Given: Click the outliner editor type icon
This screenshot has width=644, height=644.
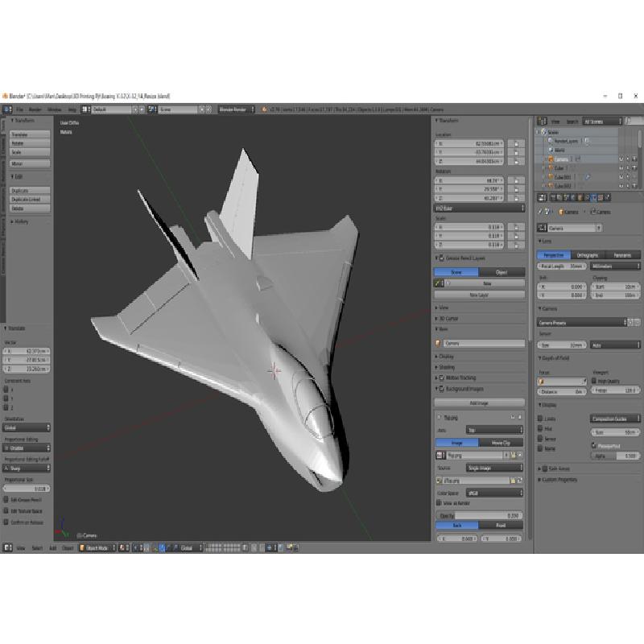Looking at the screenshot, I should (542, 122).
